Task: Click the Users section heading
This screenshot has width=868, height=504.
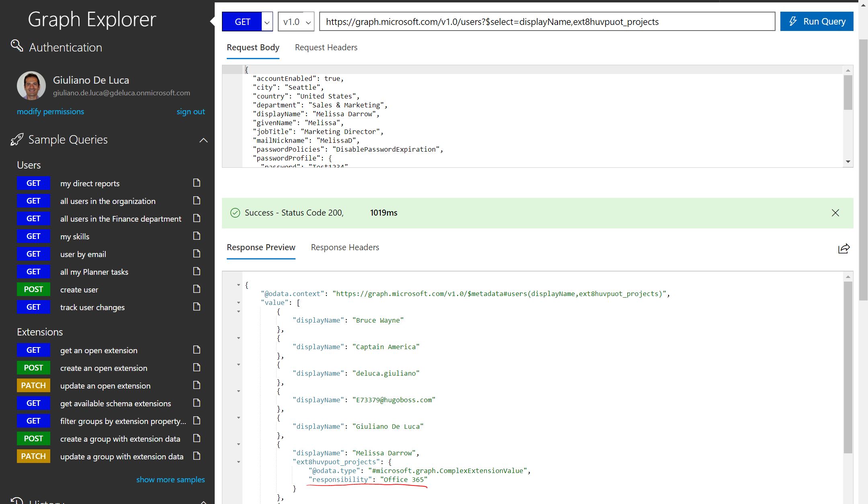Action: 29,165
